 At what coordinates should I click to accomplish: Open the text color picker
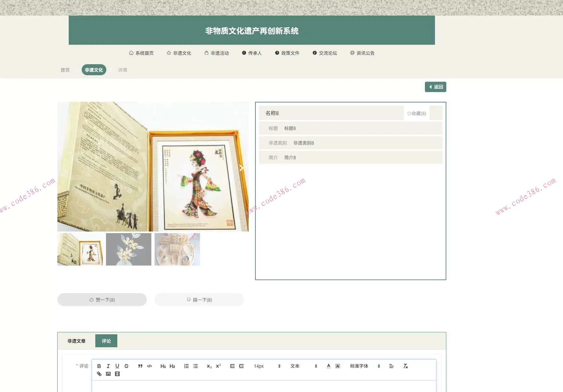pyautogui.click(x=329, y=366)
